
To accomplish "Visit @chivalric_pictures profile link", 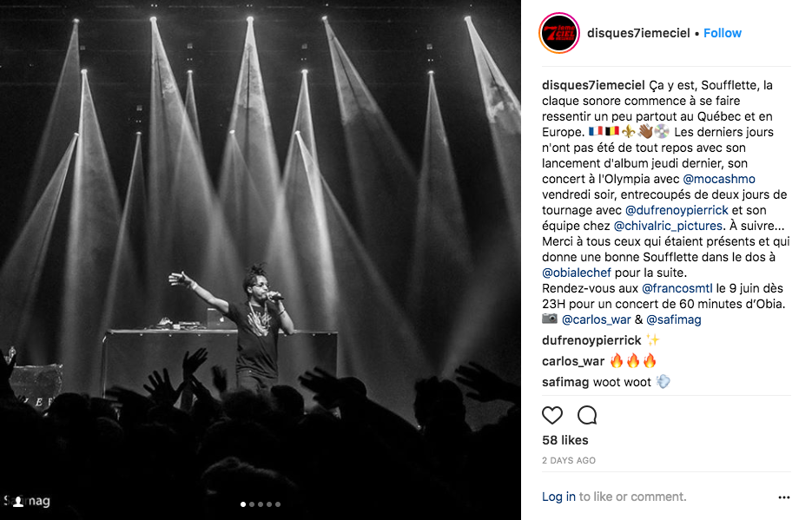I will pos(668,226).
